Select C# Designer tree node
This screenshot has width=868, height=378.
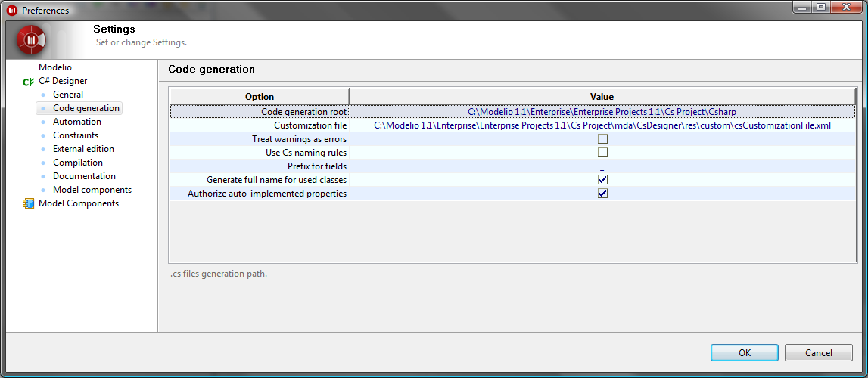pyautogui.click(x=63, y=81)
